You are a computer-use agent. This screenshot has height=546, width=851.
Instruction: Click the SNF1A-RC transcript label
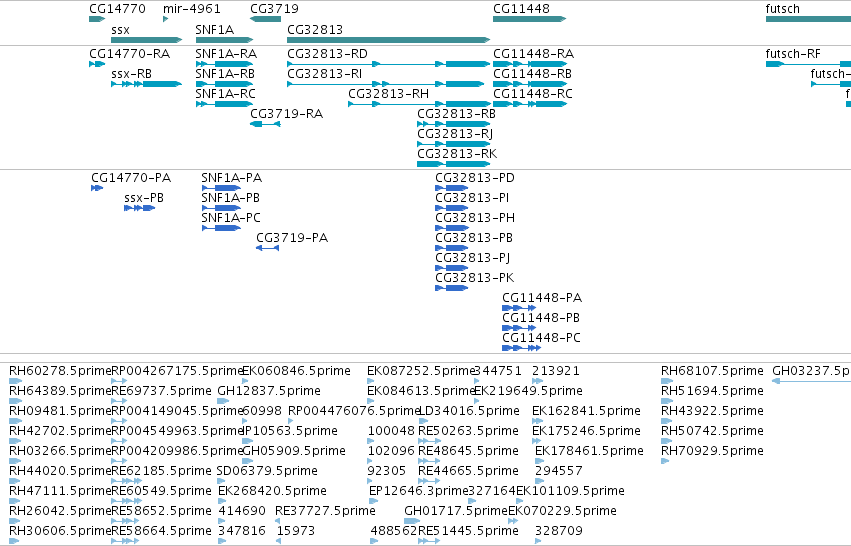tap(225, 94)
